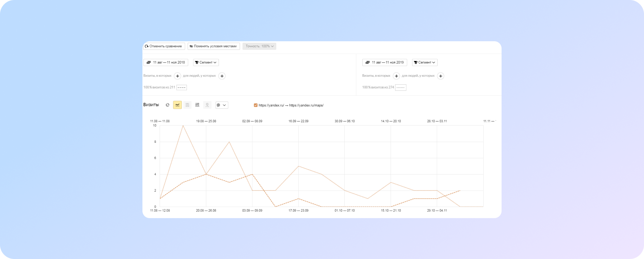Add people condition plus under the 2019 period
This screenshot has width=644, height=259.
441,76
